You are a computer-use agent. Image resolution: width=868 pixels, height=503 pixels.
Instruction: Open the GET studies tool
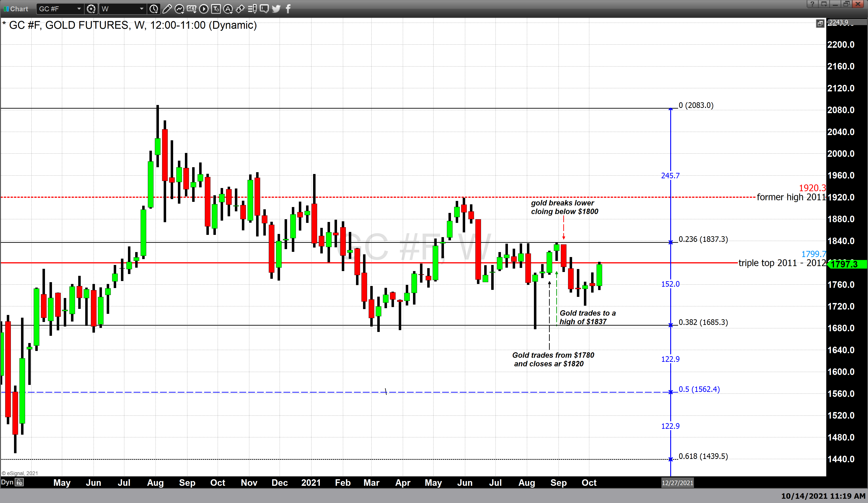192,9
